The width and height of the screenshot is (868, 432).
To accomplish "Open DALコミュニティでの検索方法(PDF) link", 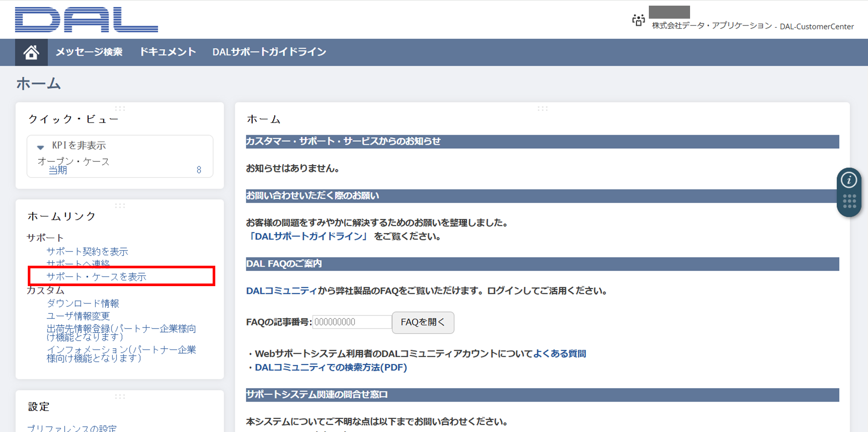I will point(331,367).
